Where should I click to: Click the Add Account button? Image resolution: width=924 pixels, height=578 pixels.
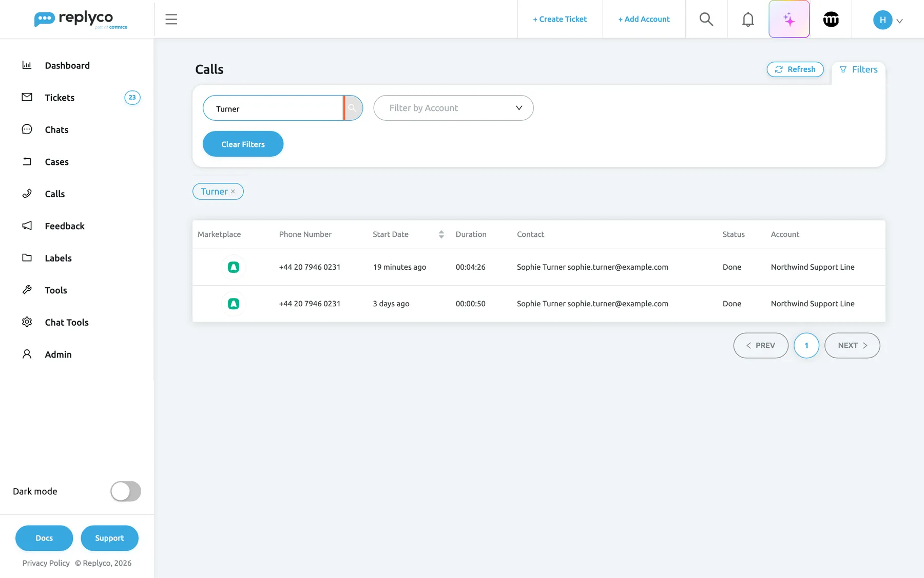pos(644,20)
